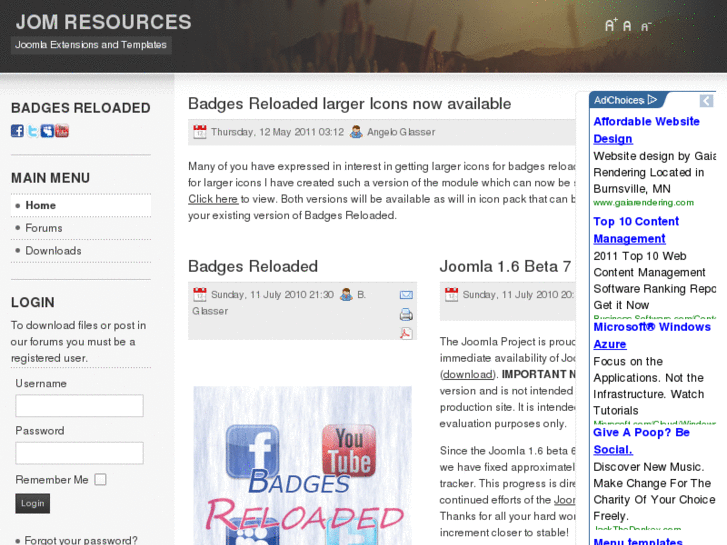The image size is (727, 545).
Task: Reset font size with middle A icon
Action: tap(627, 26)
